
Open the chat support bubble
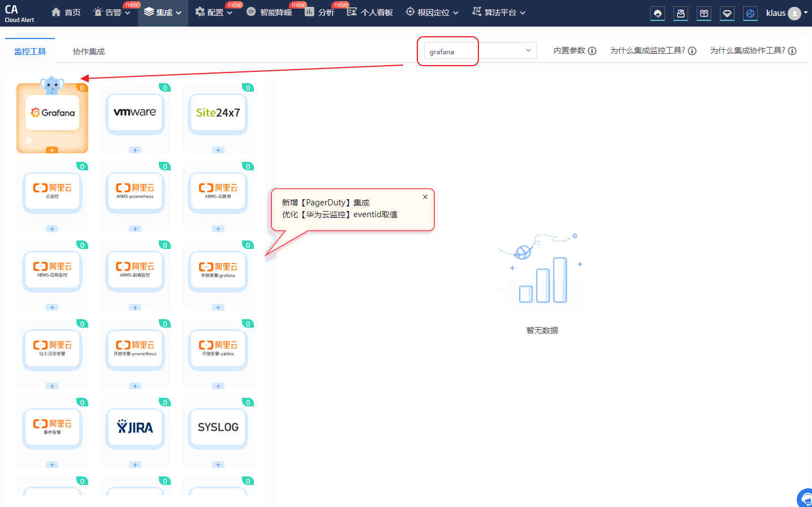click(805, 499)
